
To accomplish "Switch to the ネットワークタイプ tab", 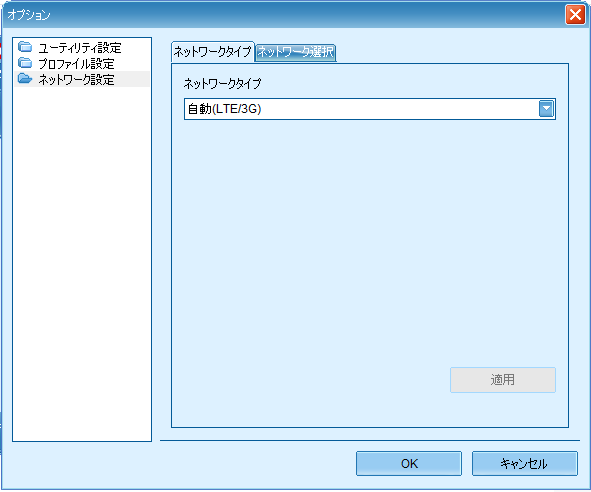I will [213, 52].
